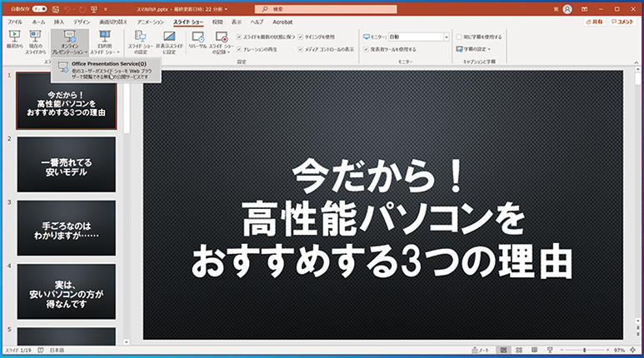644x358 pixels.
Task: Switch to the Home (ホーム) tab
Action: [x=38, y=22]
